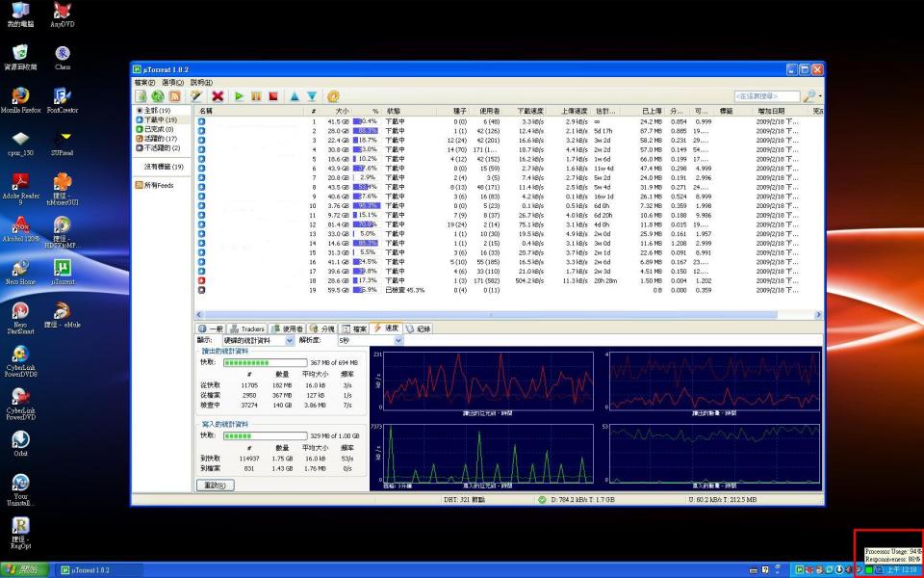Open the 選項(O) menu
Image resolution: width=924 pixels, height=578 pixels.
[172, 83]
